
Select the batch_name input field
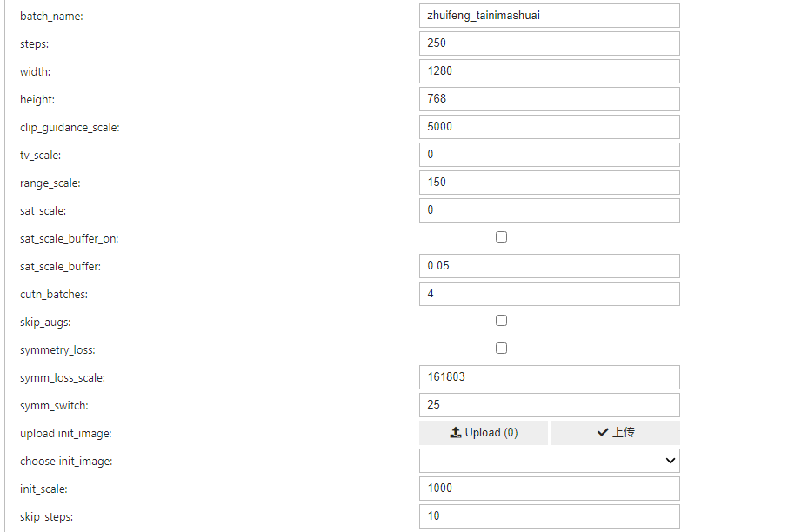[549, 16]
